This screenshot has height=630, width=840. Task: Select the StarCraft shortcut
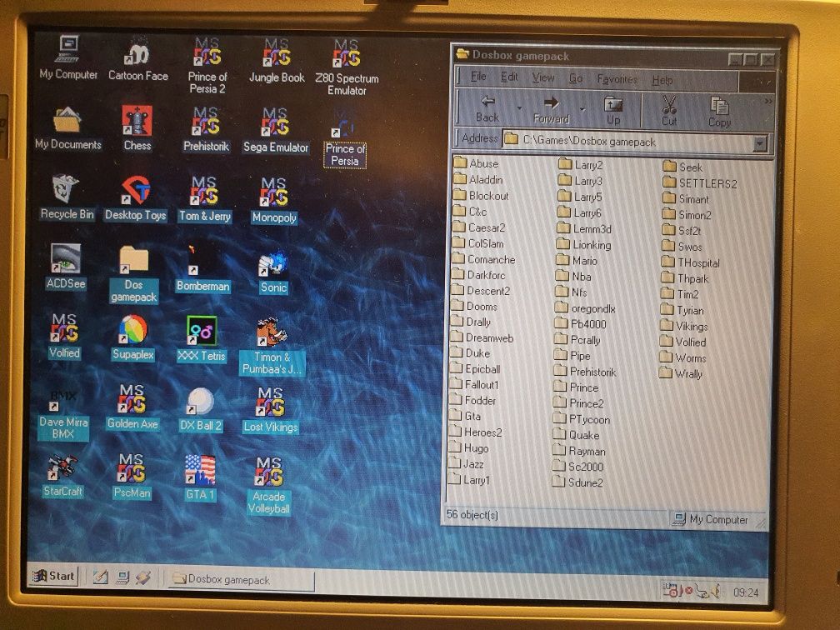[62, 477]
